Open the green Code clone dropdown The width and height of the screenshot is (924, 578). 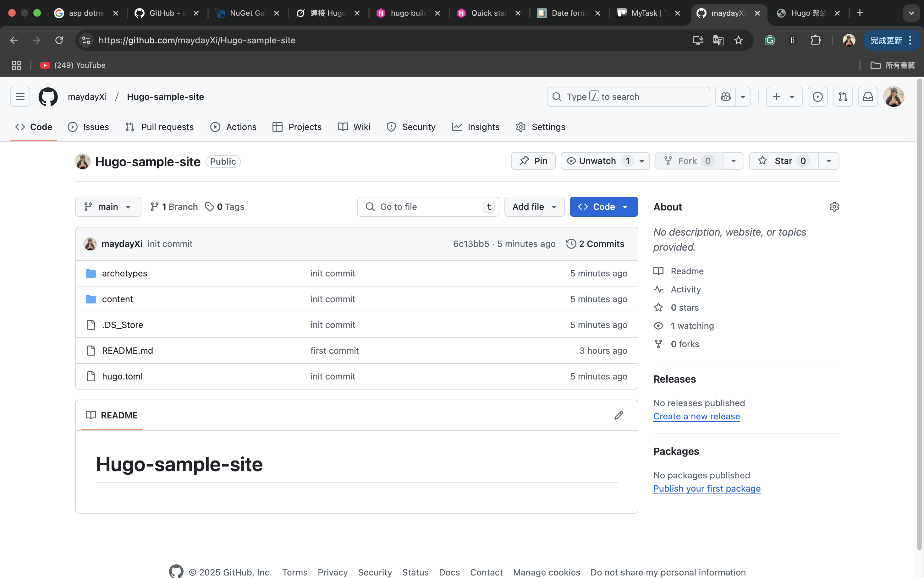(x=604, y=207)
